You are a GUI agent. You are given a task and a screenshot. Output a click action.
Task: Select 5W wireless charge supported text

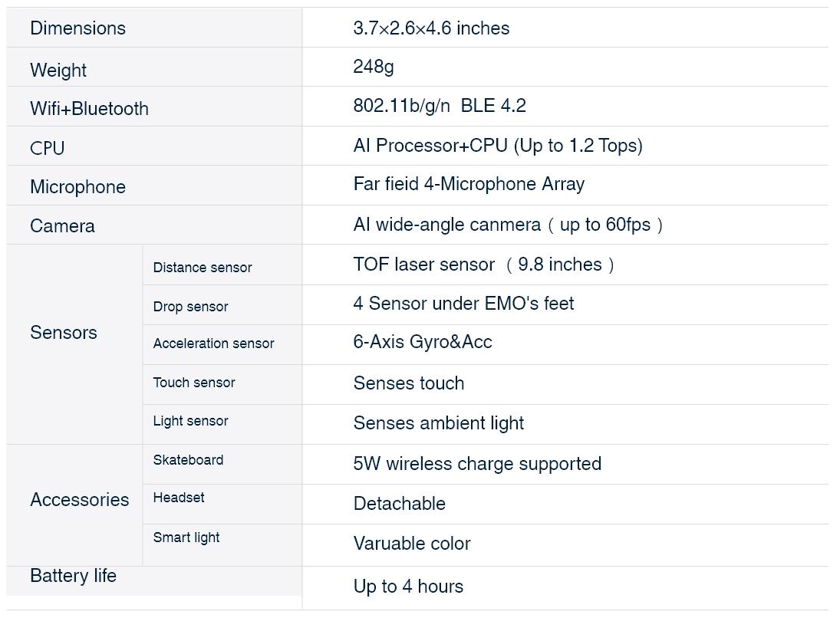477,464
